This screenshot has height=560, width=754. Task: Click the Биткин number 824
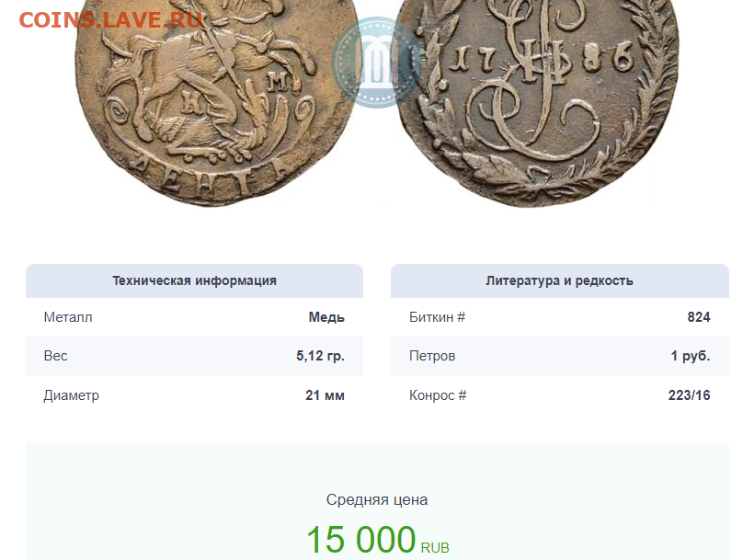click(699, 317)
